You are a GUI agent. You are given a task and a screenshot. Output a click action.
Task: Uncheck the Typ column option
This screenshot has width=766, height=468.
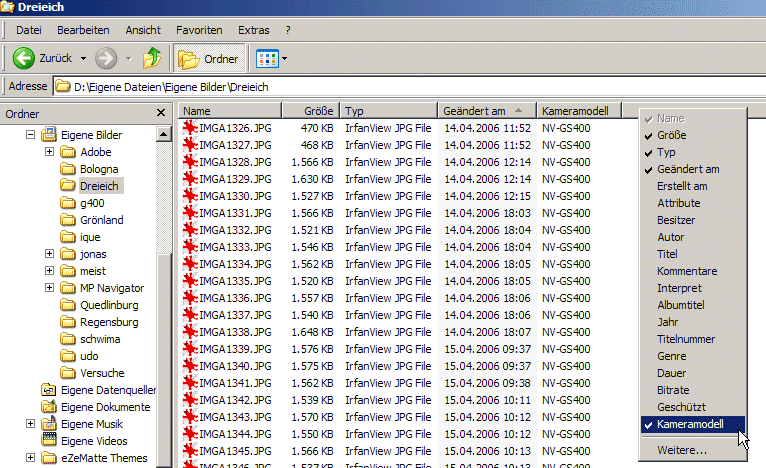[666, 152]
